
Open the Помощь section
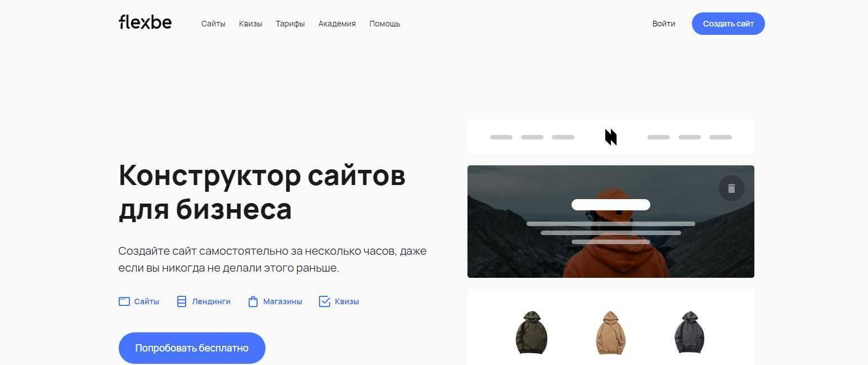tap(385, 24)
